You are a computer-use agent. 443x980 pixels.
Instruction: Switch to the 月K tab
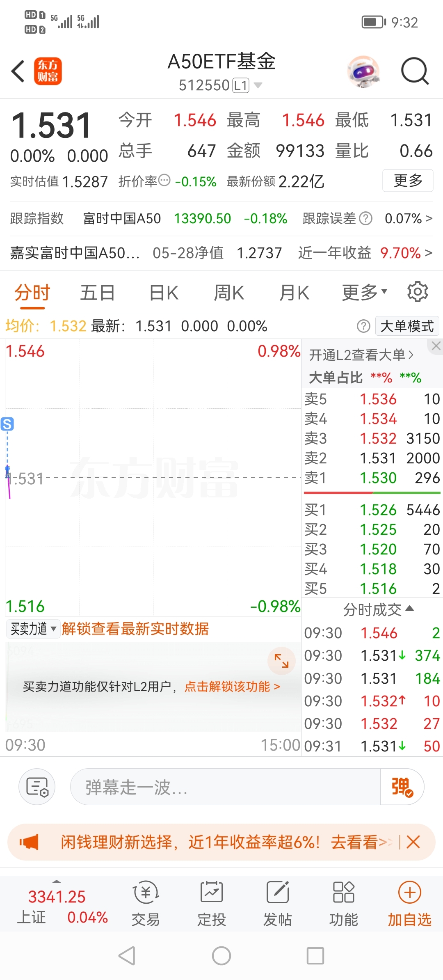[x=294, y=293]
